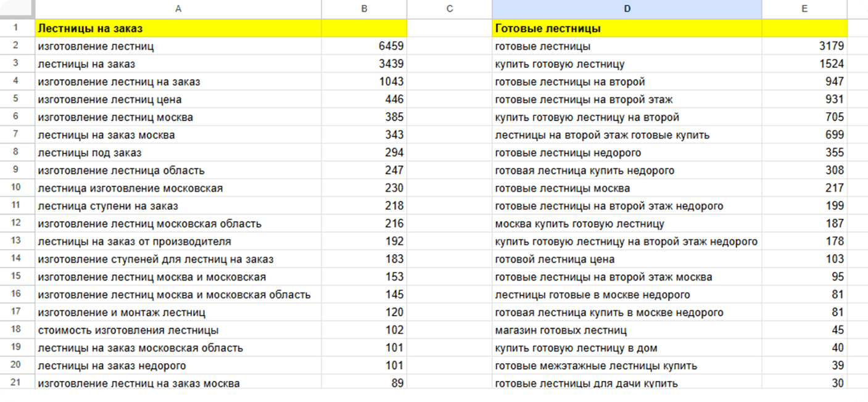Screen dimensions: 868x402
Task: Select column B header
Action: 364,9
